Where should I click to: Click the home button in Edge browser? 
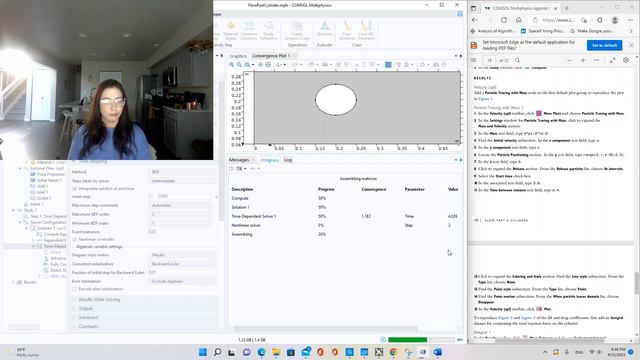(518, 20)
